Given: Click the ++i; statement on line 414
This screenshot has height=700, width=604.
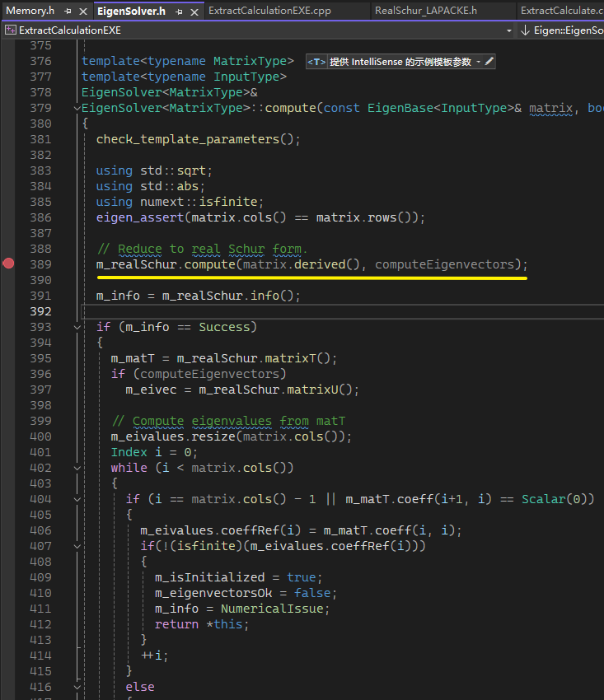Looking at the screenshot, I should coord(155,656).
